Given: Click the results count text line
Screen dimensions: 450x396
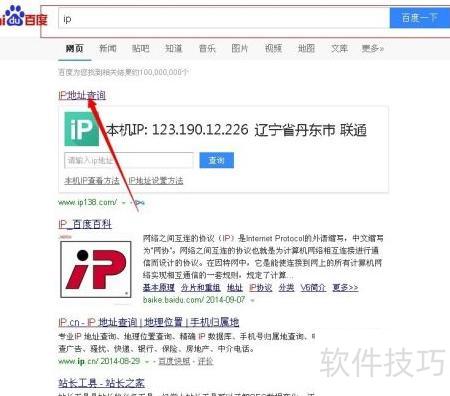Looking at the screenshot, I should click(x=123, y=72).
